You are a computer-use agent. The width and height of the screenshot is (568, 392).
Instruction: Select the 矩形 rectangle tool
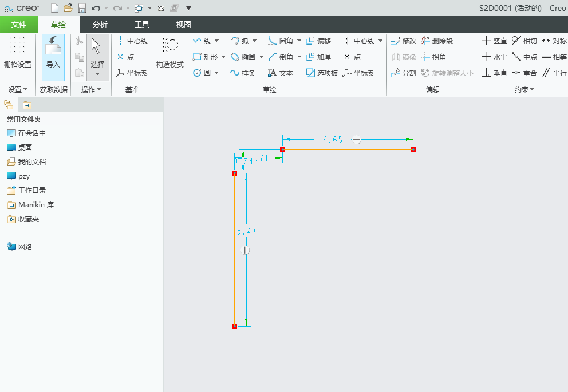click(206, 57)
